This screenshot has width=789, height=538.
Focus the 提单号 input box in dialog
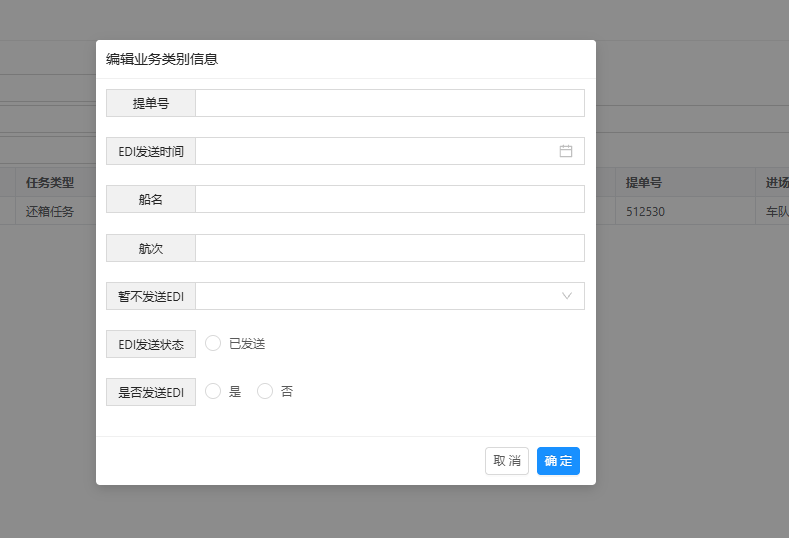(389, 103)
